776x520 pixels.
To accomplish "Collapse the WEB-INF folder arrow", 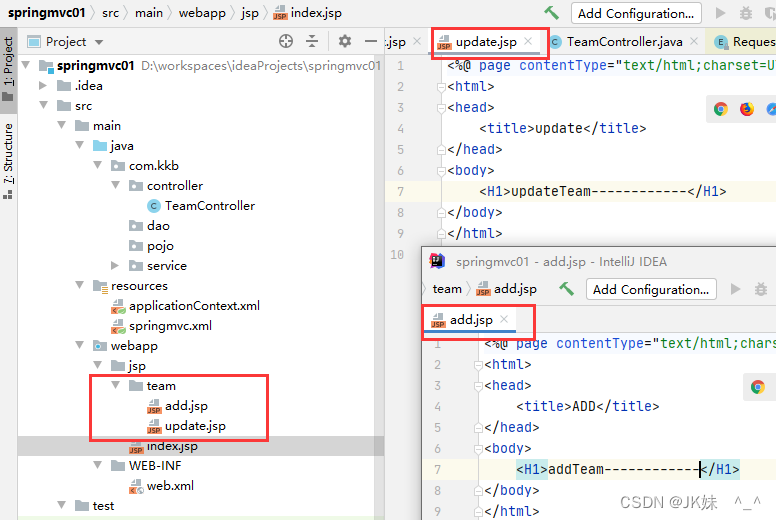I will tap(97, 465).
